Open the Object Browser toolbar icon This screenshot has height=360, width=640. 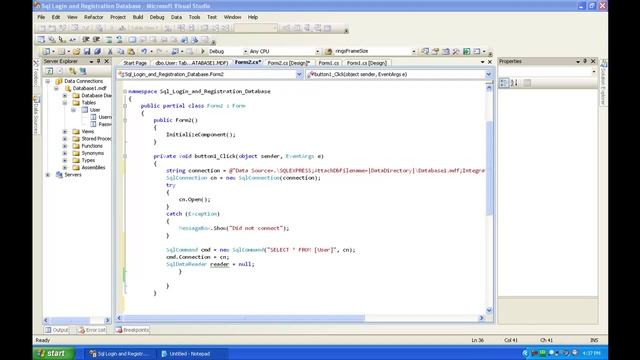tap(446, 51)
